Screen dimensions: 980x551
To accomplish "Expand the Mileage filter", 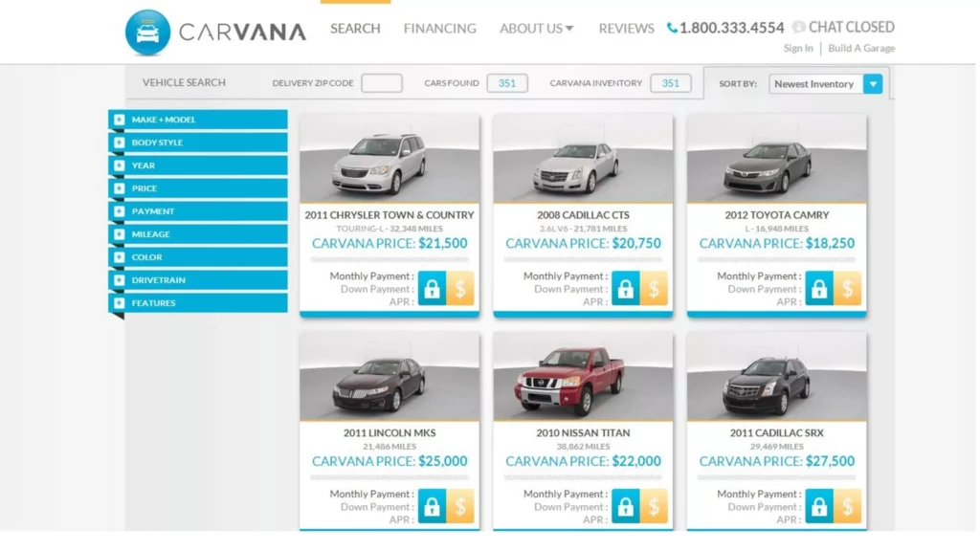I will pyautogui.click(x=198, y=234).
